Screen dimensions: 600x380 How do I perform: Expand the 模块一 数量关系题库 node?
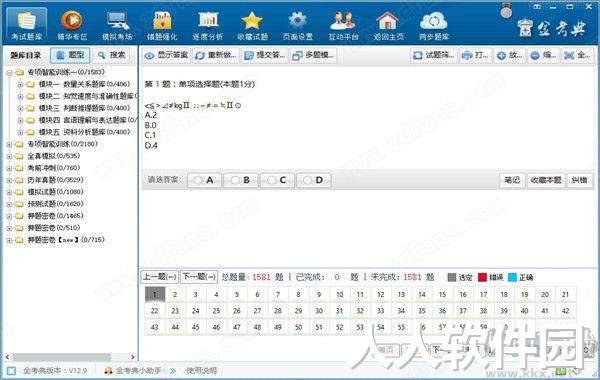pyautogui.click(x=20, y=85)
